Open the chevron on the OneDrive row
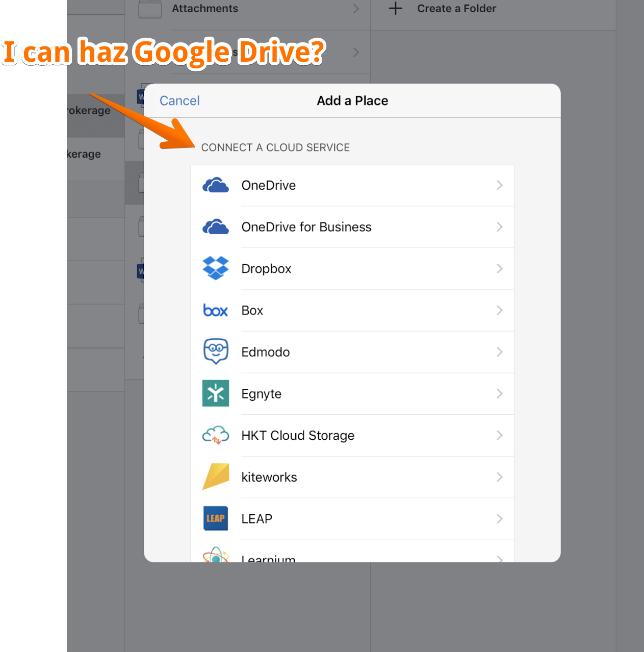Image resolution: width=644 pixels, height=652 pixels. pos(500,185)
